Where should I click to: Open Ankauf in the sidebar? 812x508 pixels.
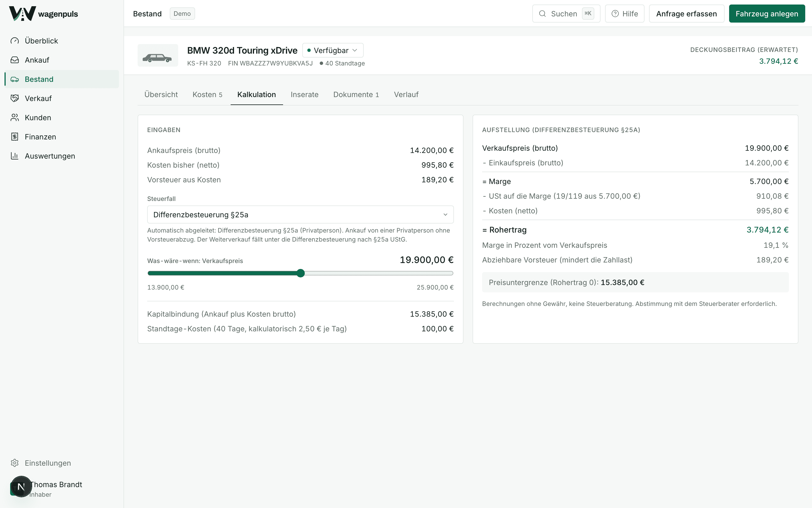click(62, 60)
